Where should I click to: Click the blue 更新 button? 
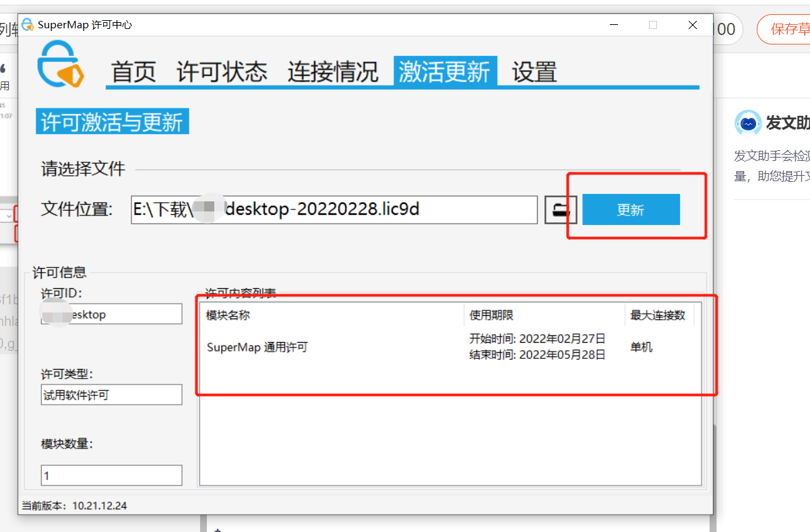click(631, 209)
